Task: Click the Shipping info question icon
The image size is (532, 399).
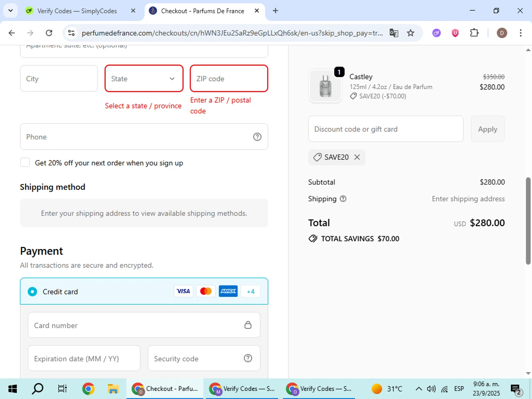Action: click(343, 199)
